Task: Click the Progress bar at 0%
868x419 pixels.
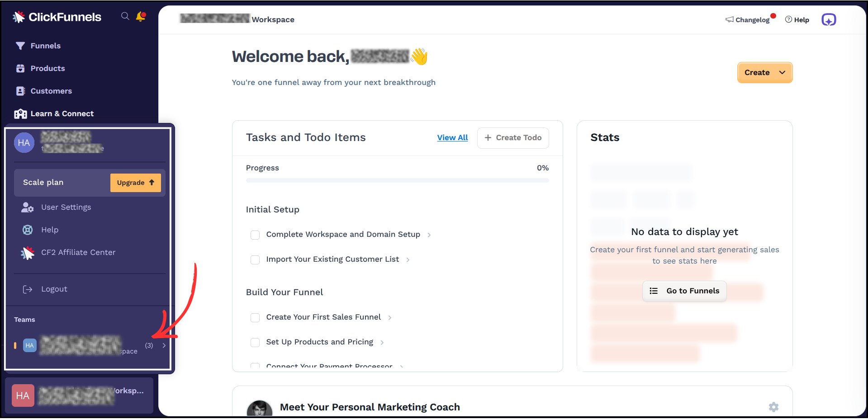Action: [x=397, y=180]
